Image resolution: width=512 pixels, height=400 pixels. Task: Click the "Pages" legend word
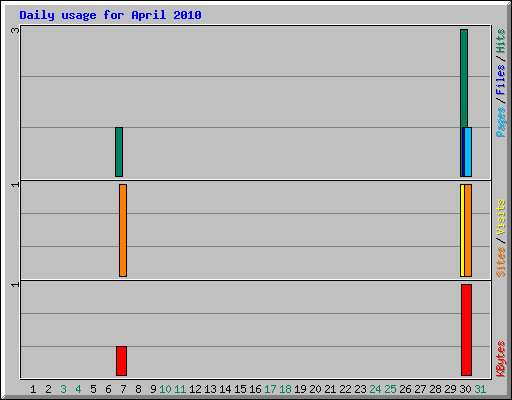pos(500,122)
